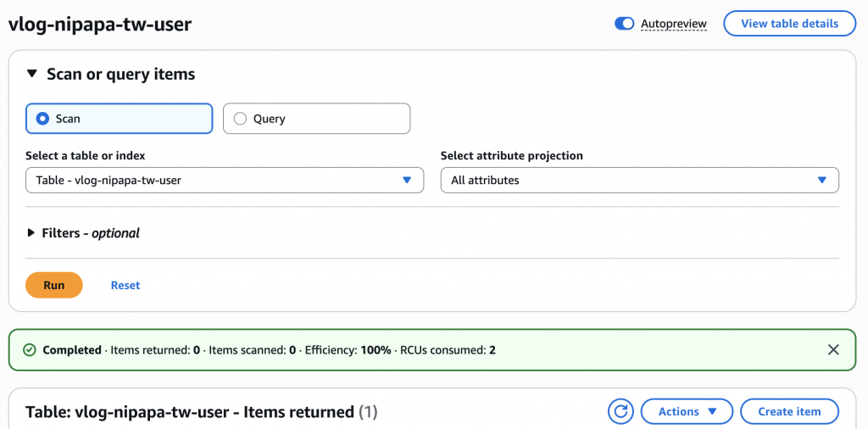Viewport: 868px width, 429px height.
Task: Open the Actions dropdown menu
Action: coord(687,412)
